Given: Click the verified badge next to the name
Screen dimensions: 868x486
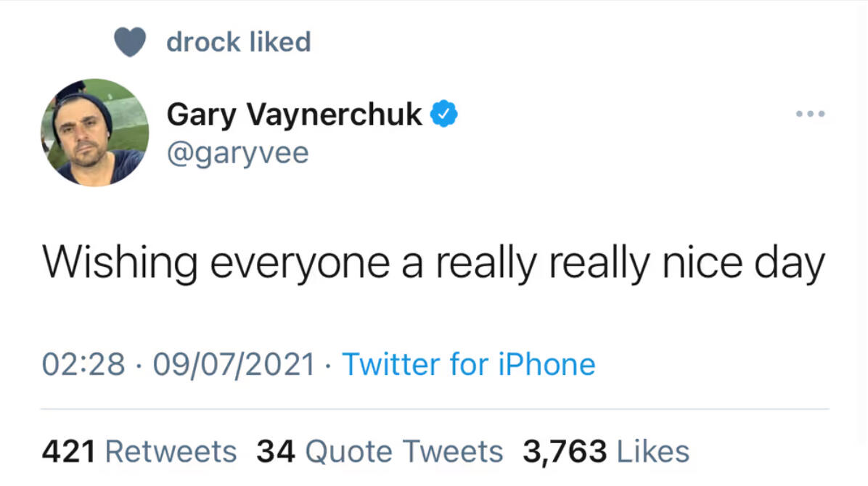Looking at the screenshot, I should click(444, 112).
